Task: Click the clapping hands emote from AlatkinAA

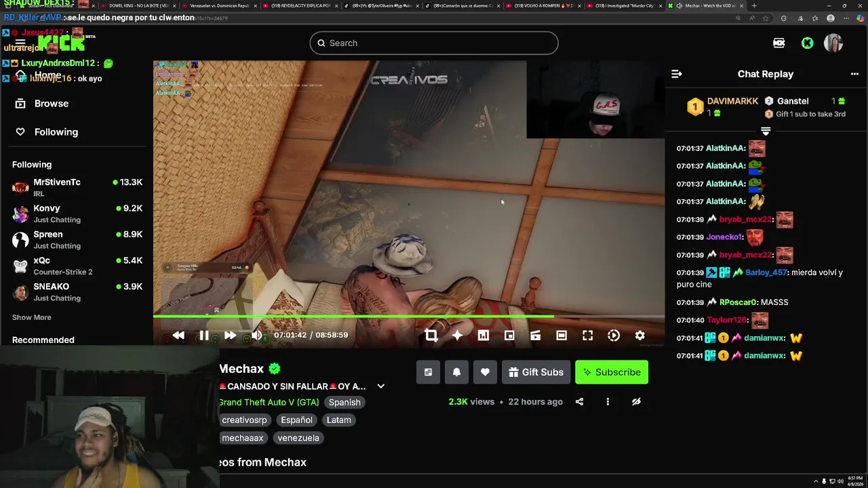Action: 757,201
